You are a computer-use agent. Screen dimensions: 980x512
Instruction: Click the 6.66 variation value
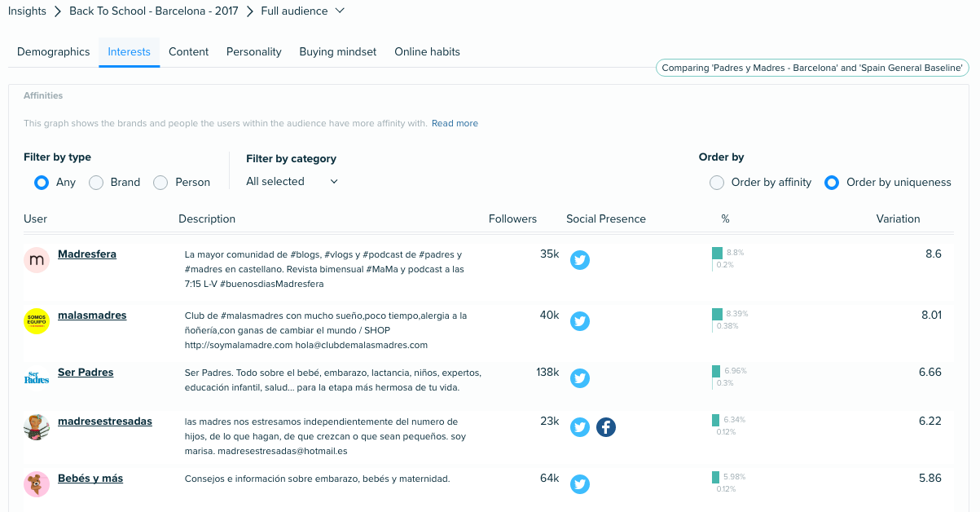click(x=929, y=373)
